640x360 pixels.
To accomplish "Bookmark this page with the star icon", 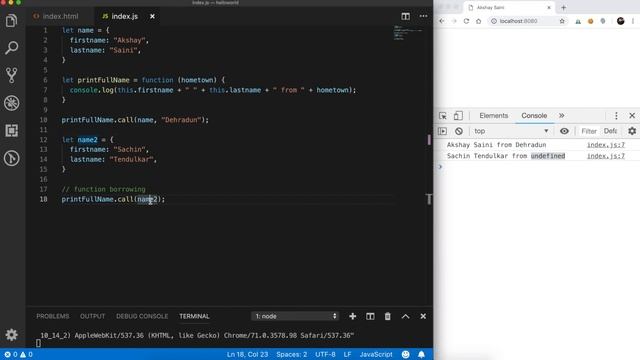I will tap(562, 21).
